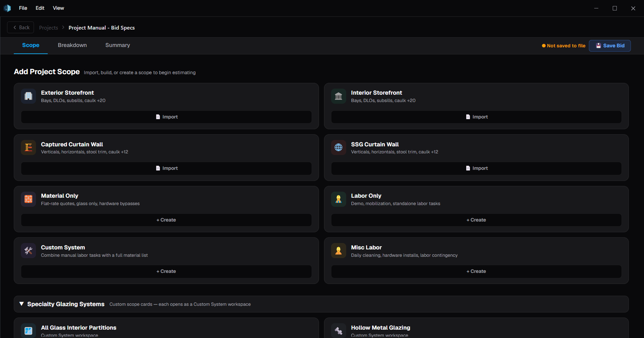Click the 'Material Only' card title
This screenshot has height=338, width=644.
[59, 196]
